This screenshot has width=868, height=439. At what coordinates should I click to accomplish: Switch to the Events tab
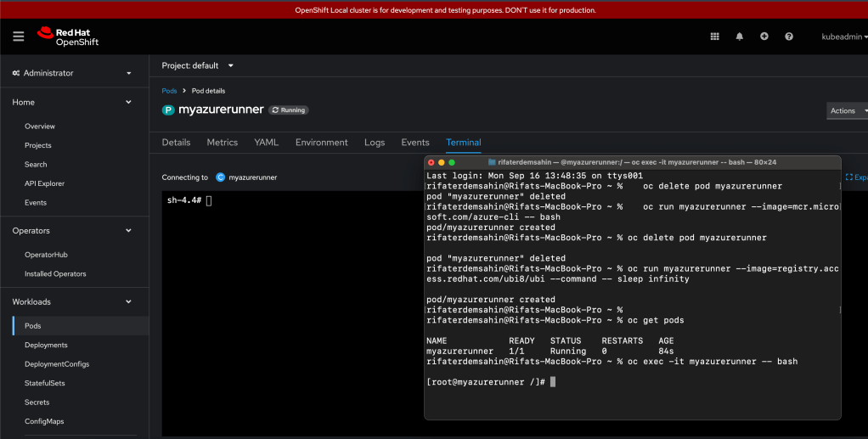(415, 143)
